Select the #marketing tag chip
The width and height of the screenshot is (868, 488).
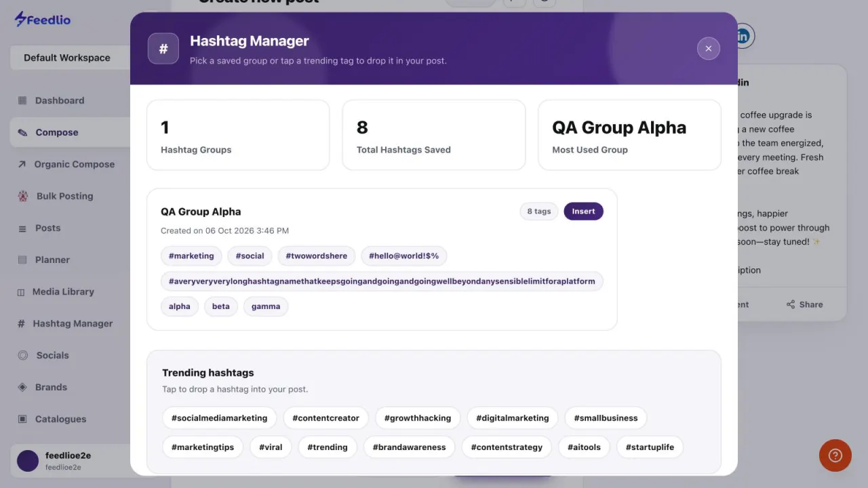[191, 256]
